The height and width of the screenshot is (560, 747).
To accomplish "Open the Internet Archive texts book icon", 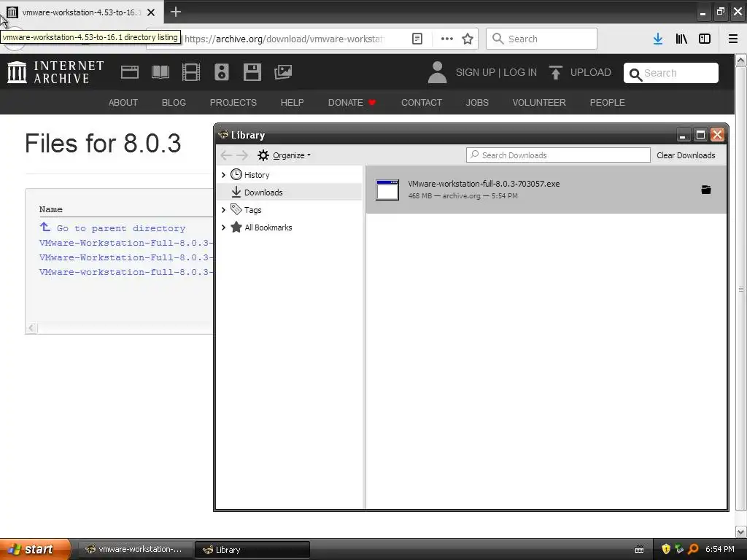I will tap(160, 72).
